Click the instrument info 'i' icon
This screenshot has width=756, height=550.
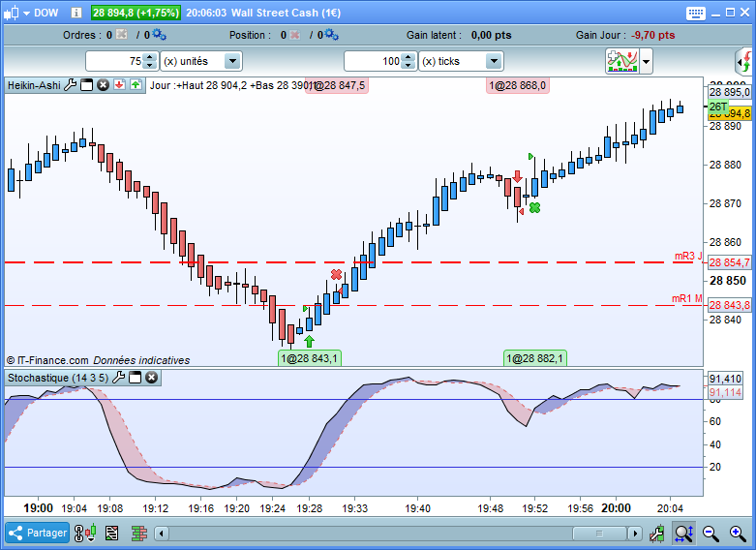coord(76,13)
